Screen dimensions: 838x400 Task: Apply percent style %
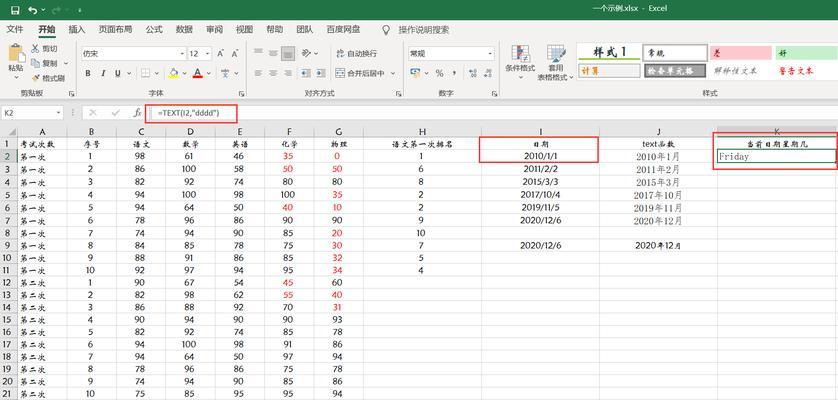click(x=439, y=73)
